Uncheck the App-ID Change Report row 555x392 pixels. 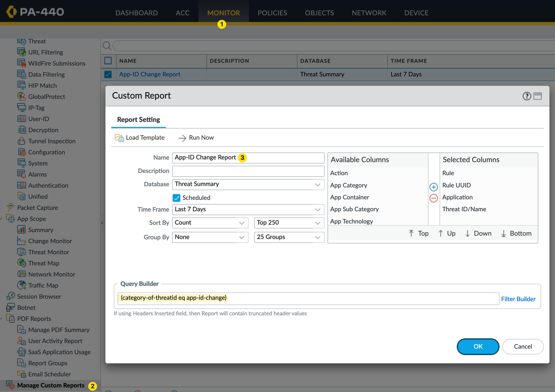(108, 74)
